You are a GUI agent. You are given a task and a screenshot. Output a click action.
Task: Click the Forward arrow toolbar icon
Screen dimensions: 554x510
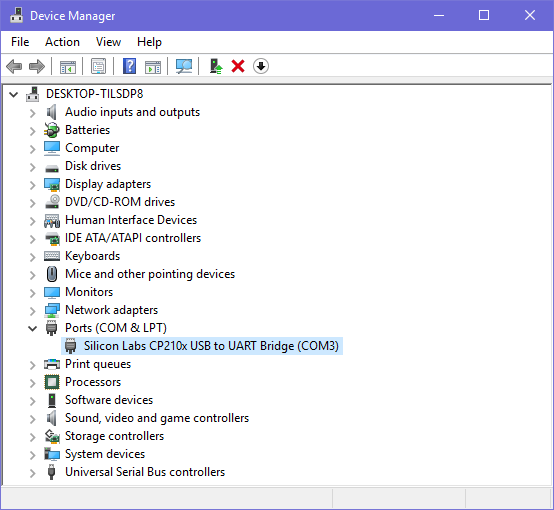[37, 66]
